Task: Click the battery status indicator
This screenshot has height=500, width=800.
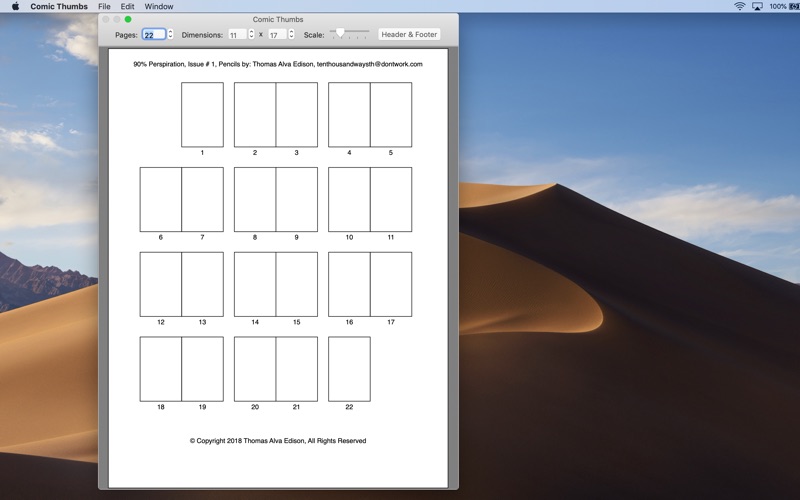Action: 784,6
